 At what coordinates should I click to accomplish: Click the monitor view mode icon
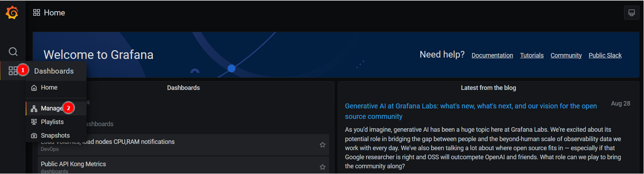click(x=632, y=13)
